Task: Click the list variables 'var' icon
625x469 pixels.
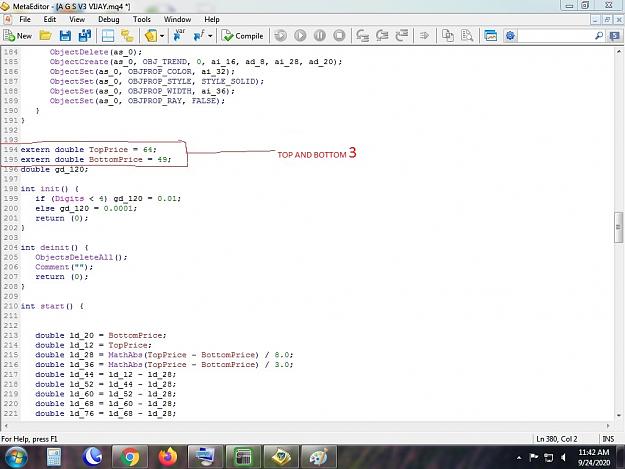Action: click(179, 35)
